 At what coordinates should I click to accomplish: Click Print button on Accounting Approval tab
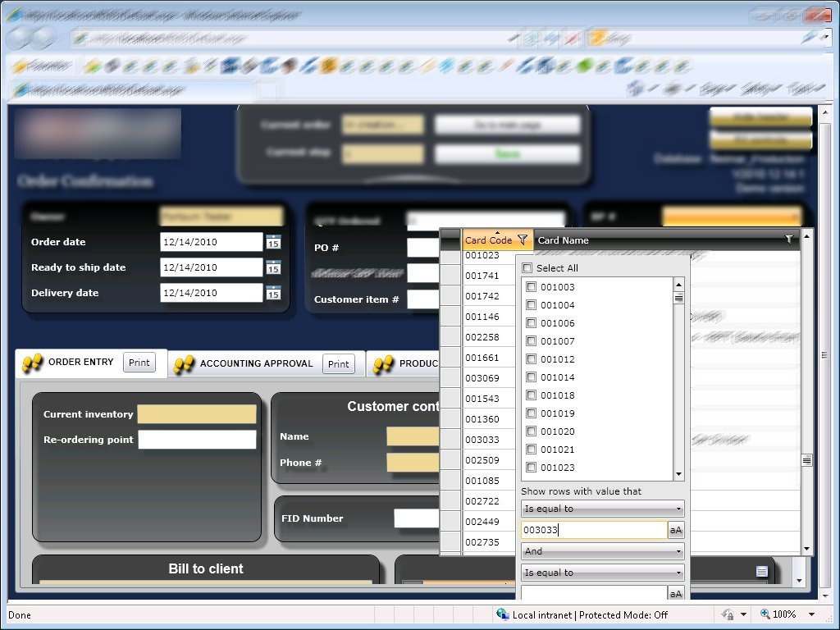[339, 364]
